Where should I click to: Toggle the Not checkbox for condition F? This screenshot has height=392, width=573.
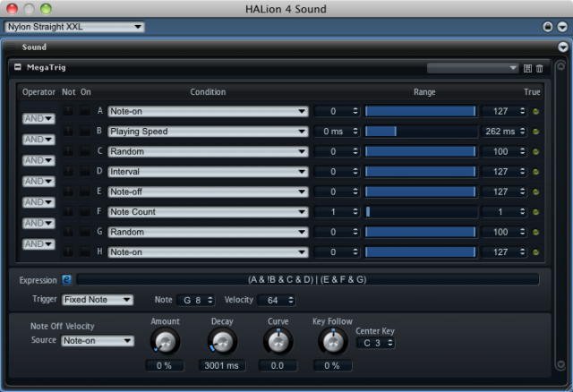tap(68, 212)
